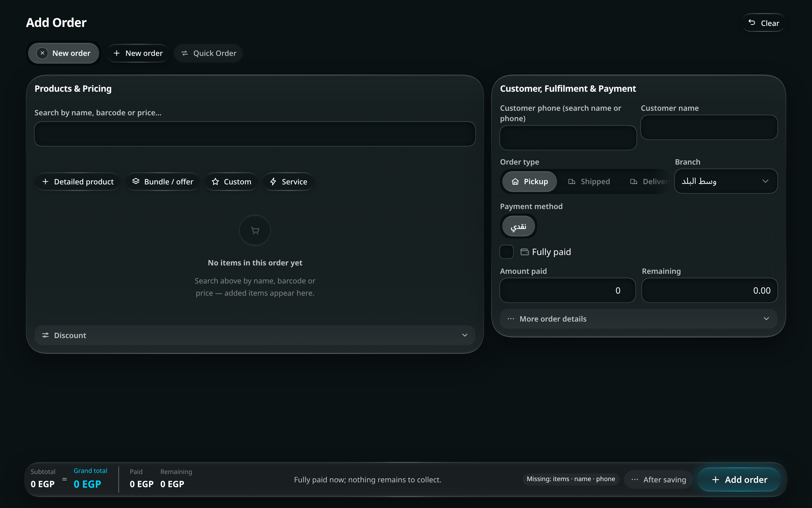Add a Service item
The height and width of the screenshot is (508, 812).
point(288,182)
